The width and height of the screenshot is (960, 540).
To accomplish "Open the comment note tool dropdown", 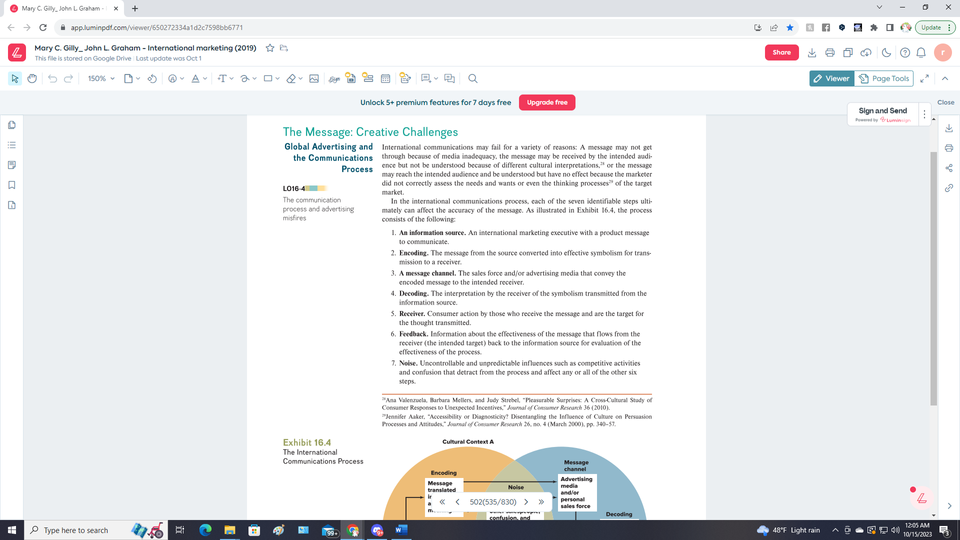I will (429, 78).
